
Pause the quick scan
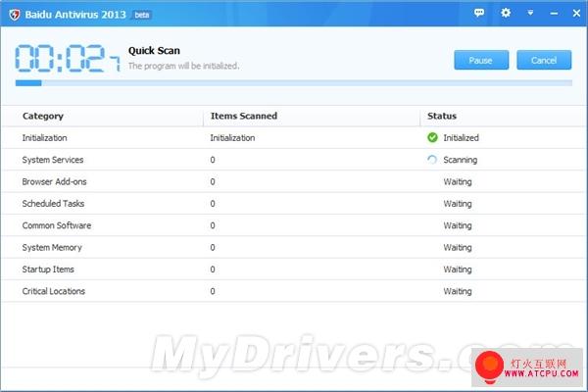(481, 60)
